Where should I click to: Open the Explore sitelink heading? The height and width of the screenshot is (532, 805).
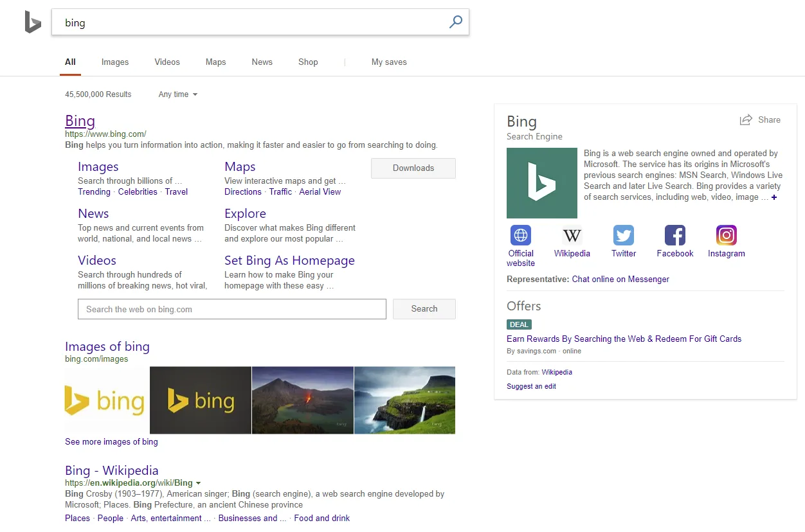245,214
